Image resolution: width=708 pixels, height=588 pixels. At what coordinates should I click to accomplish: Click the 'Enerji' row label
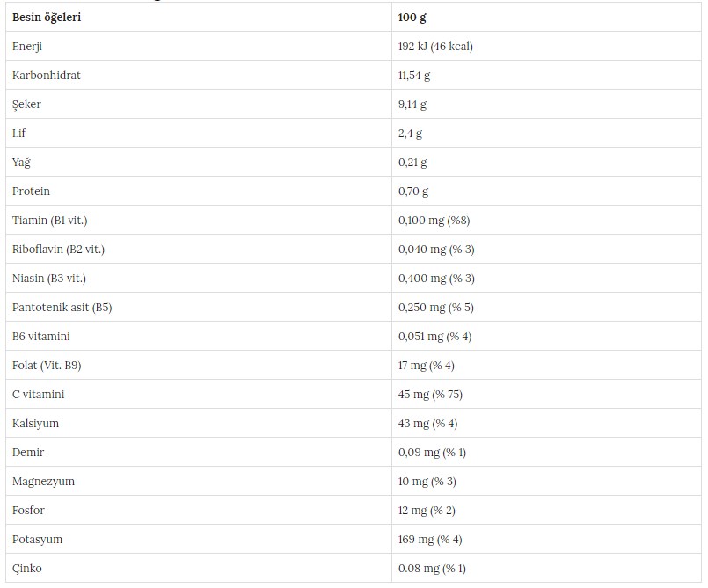(x=27, y=47)
